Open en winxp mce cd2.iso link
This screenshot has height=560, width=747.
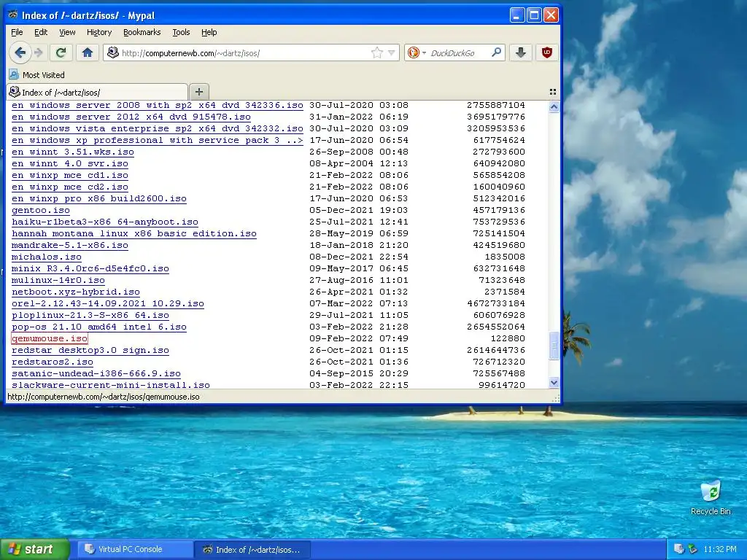70,187
